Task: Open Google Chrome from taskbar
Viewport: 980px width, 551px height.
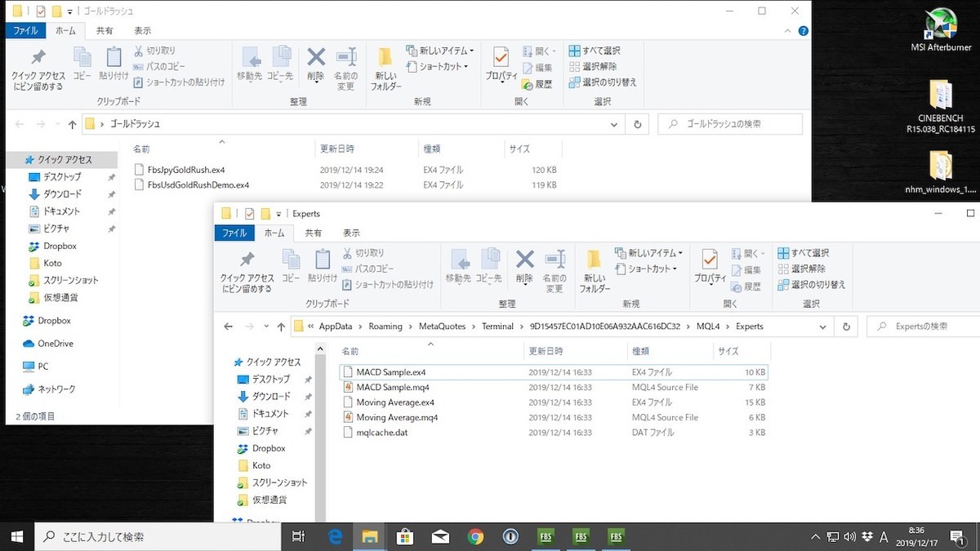Action: (x=475, y=536)
